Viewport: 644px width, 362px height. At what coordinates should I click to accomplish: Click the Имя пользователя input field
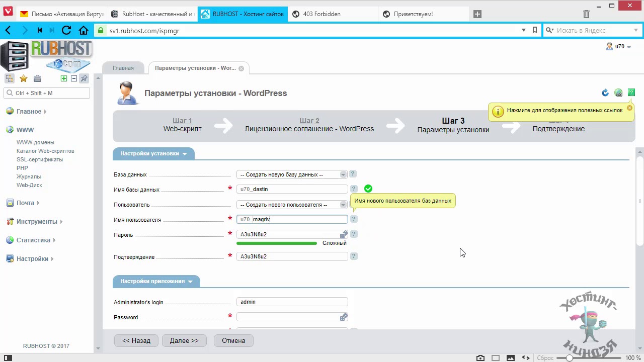pos(292,219)
